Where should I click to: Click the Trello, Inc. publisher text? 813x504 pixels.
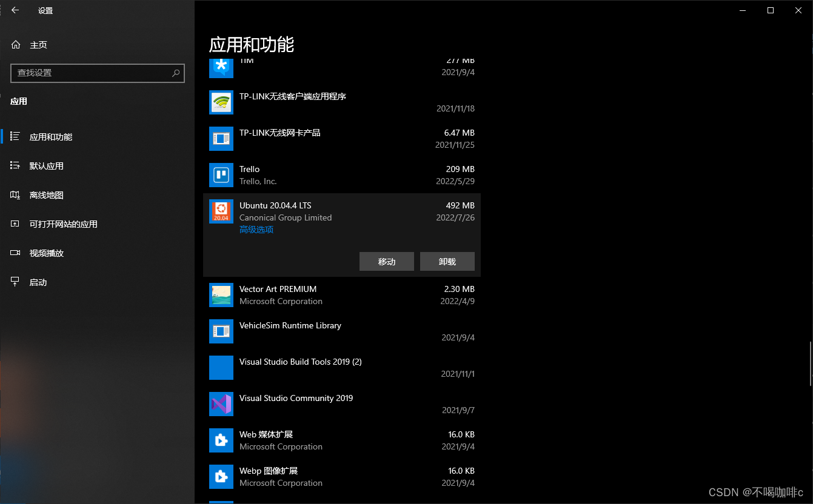(258, 181)
